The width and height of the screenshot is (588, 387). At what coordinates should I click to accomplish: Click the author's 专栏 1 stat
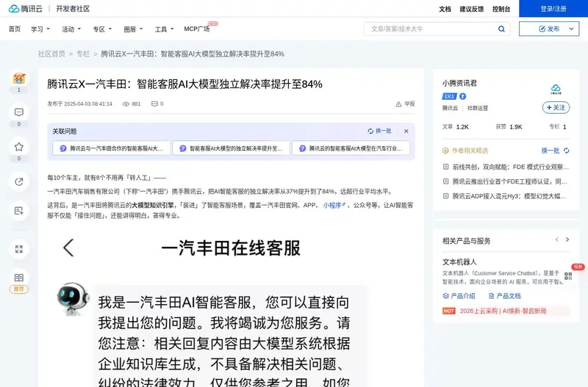[x=558, y=126]
